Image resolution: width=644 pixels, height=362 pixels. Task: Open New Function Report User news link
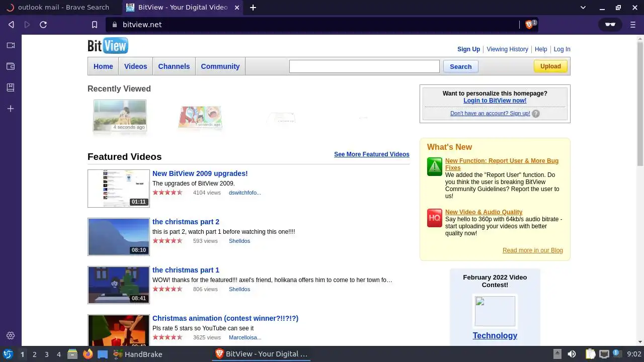pyautogui.click(x=502, y=164)
